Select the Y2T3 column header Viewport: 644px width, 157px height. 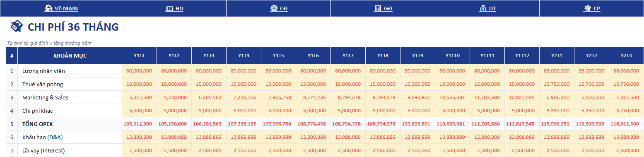point(626,56)
